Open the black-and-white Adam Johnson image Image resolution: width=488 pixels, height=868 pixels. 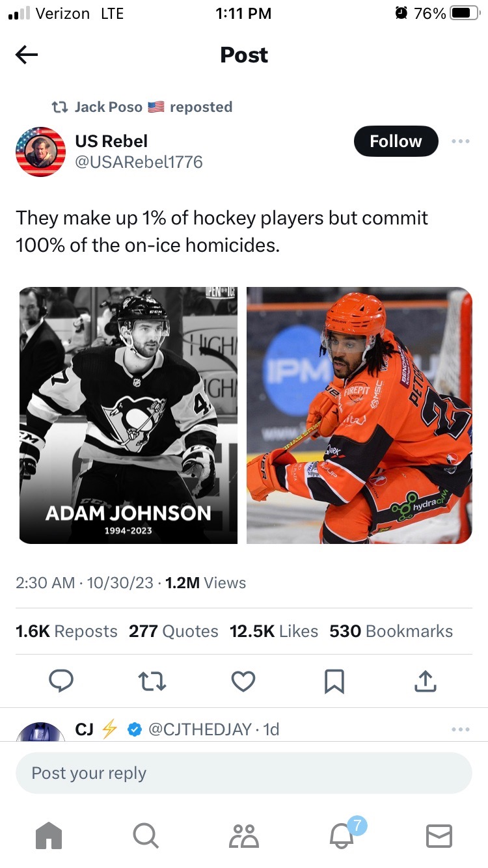(128, 415)
